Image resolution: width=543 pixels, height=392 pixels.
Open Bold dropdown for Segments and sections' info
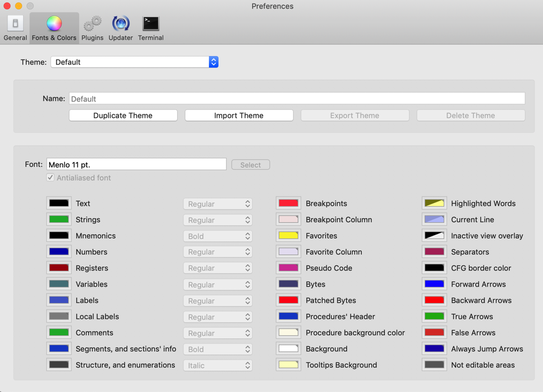pos(218,349)
